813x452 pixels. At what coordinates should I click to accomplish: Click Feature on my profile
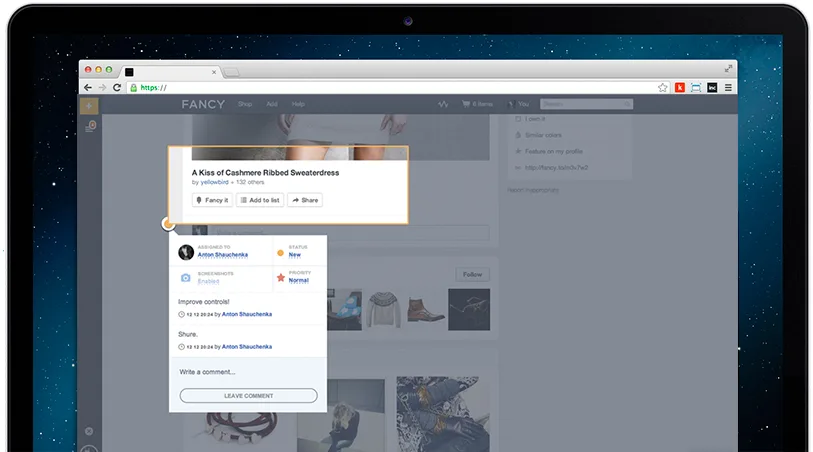pos(554,151)
